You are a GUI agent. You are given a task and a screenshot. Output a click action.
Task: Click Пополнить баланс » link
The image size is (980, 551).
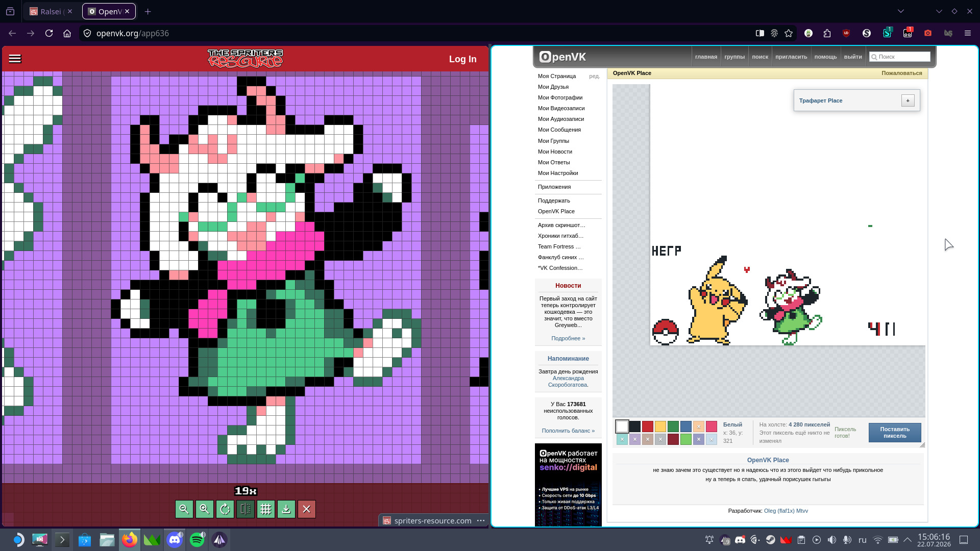[x=568, y=431]
